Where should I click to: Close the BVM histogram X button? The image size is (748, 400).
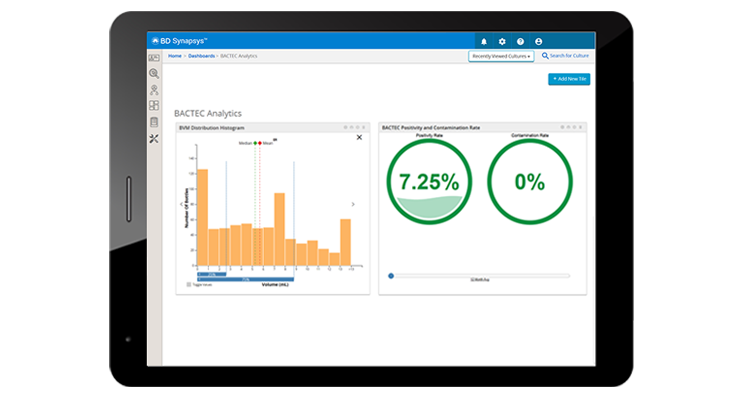(x=359, y=137)
